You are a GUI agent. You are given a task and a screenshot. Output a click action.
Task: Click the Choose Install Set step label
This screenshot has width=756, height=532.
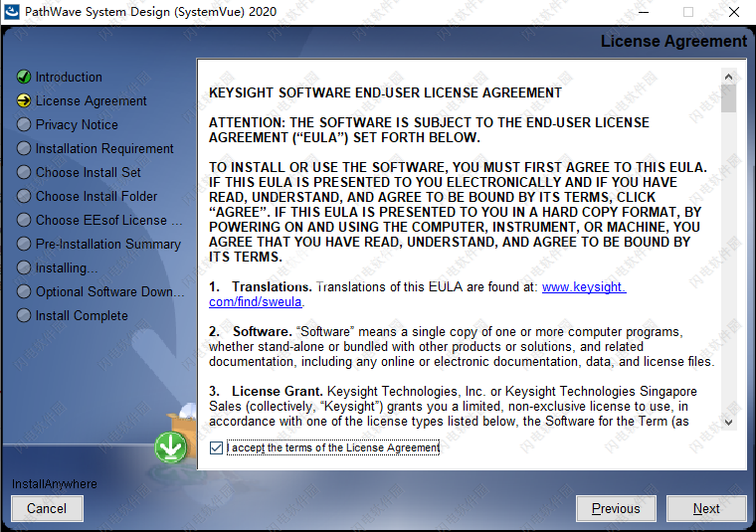pos(89,172)
